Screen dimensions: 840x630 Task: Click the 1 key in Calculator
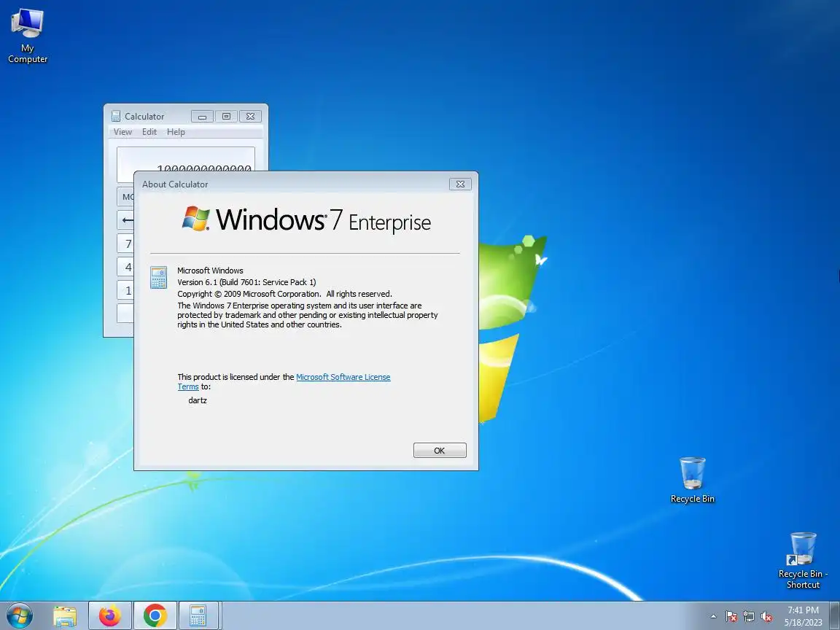[126, 290]
